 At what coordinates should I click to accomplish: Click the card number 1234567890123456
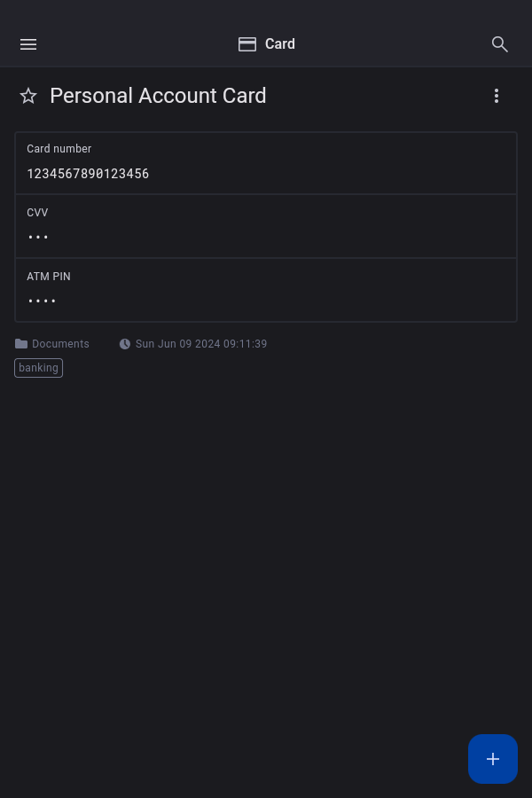[x=88, y=174]
